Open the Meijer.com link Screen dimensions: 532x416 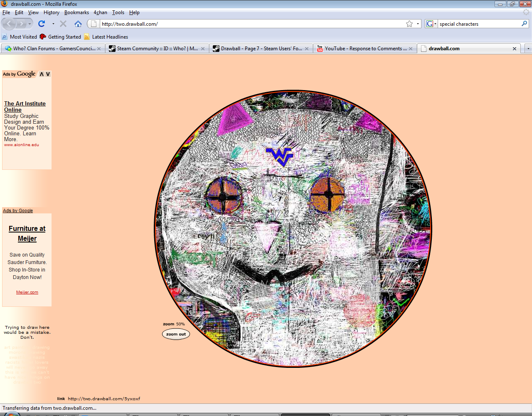27,292
